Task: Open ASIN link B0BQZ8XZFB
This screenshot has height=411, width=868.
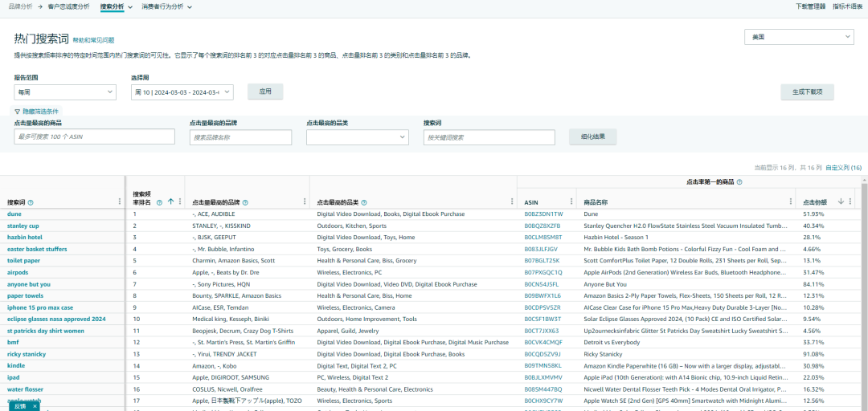Action: [542, 226]
